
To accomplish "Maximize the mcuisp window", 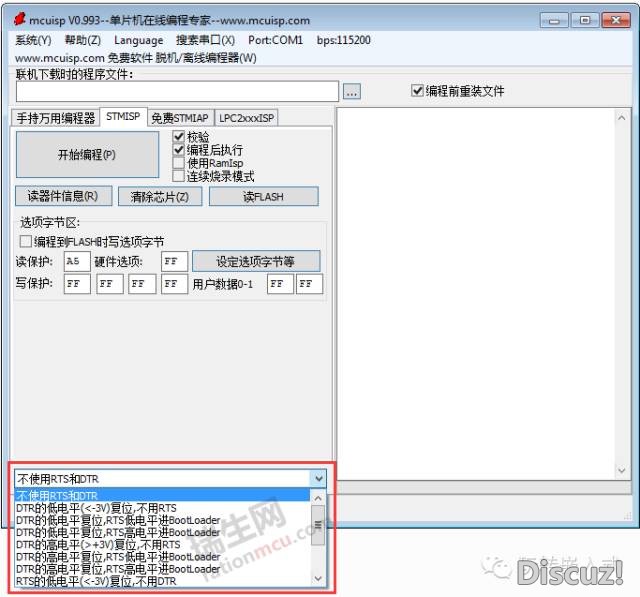I will tap(585, 20).
